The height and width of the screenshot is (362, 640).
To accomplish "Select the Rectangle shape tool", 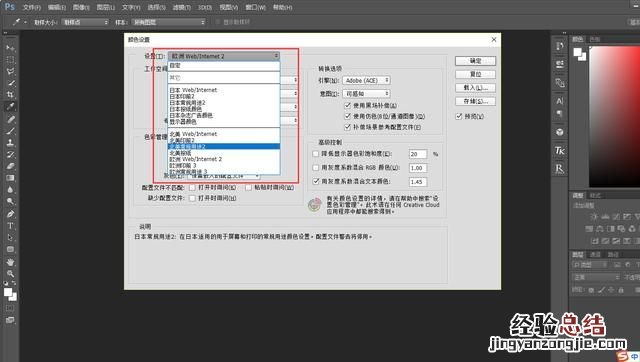I will (10, 249).
